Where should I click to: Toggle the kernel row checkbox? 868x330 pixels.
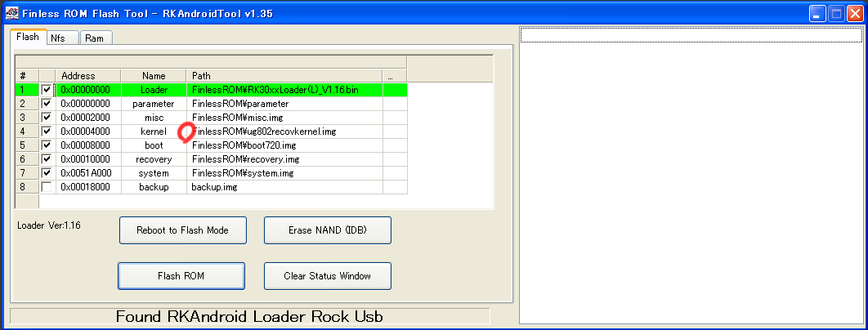(x=47, y=132)
